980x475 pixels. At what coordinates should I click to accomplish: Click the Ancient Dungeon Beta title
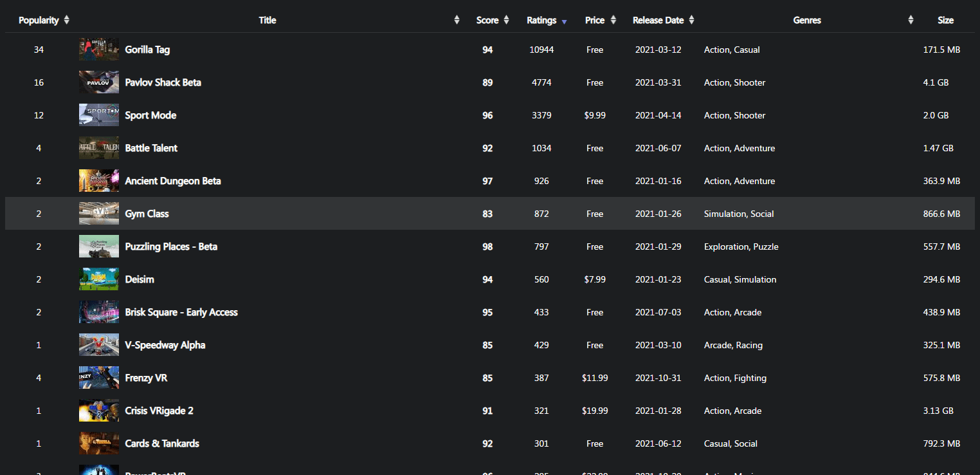(173, 181)
